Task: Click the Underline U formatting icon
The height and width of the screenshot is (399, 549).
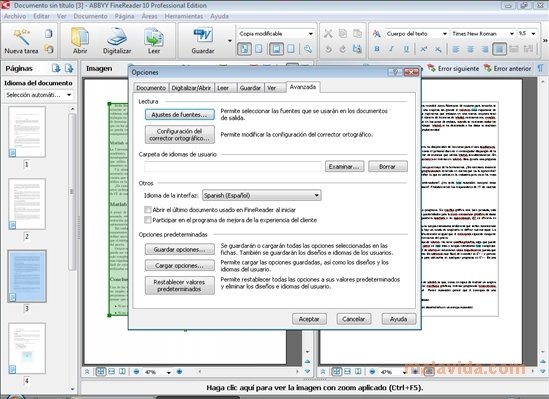Action: (x=406, y=49)
